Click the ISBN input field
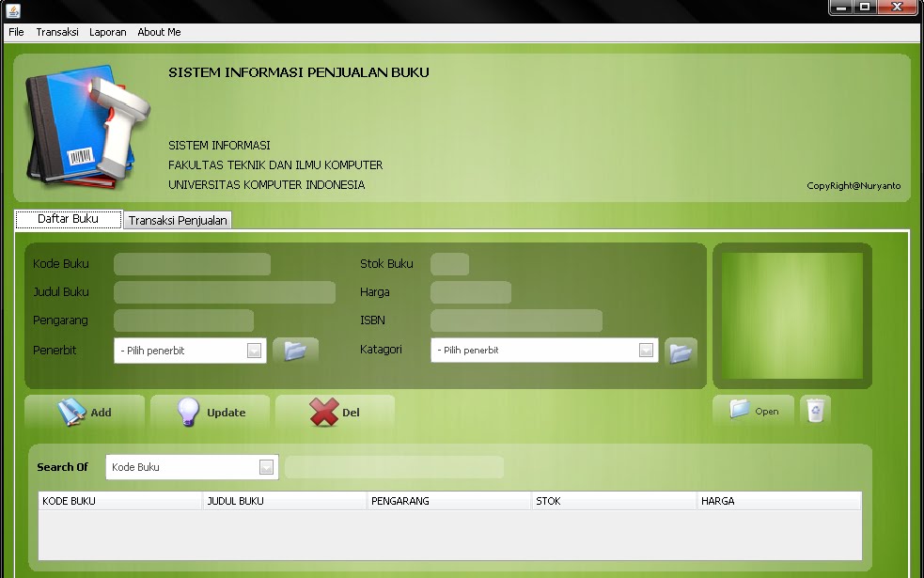This screenshot has width=924, height=578. pos(515,320)
